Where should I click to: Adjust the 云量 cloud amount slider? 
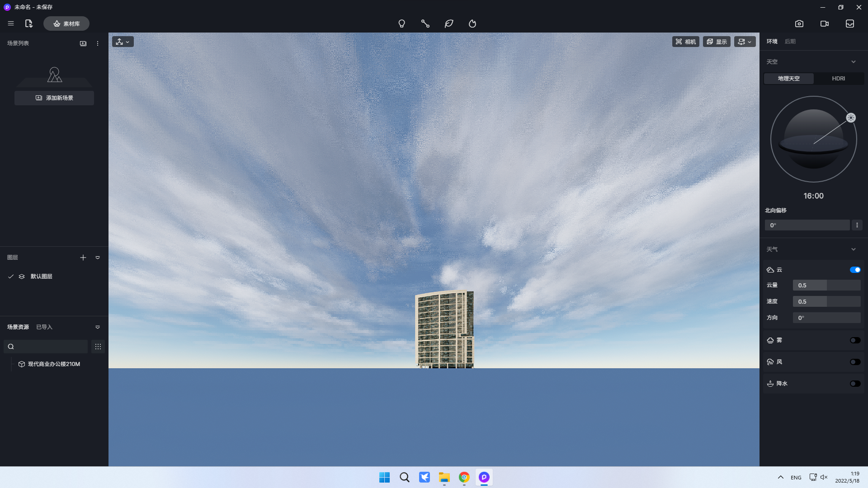tap(826, 286)
